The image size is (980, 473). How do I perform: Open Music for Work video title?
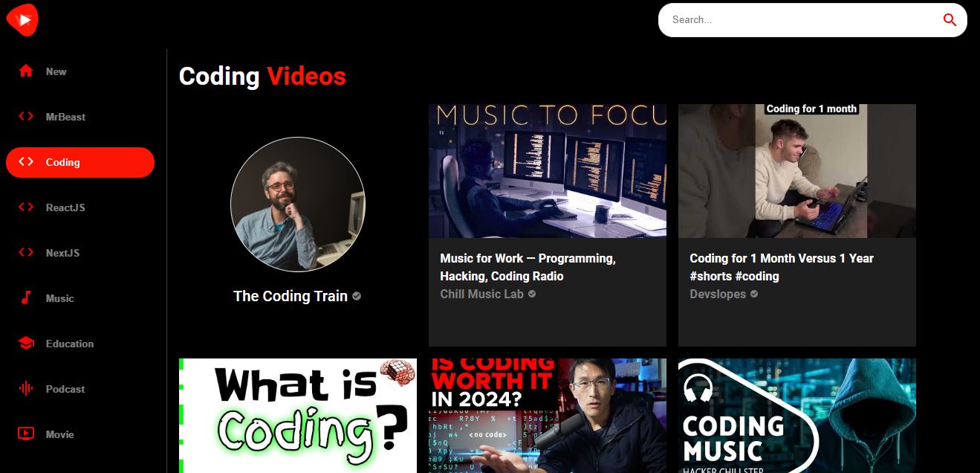528,267
